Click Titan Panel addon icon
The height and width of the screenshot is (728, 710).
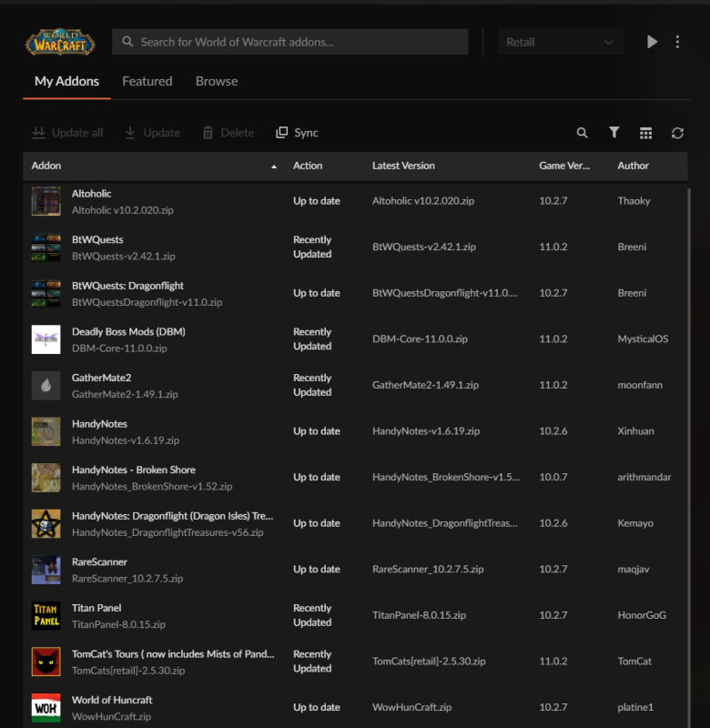click(46, 615)
